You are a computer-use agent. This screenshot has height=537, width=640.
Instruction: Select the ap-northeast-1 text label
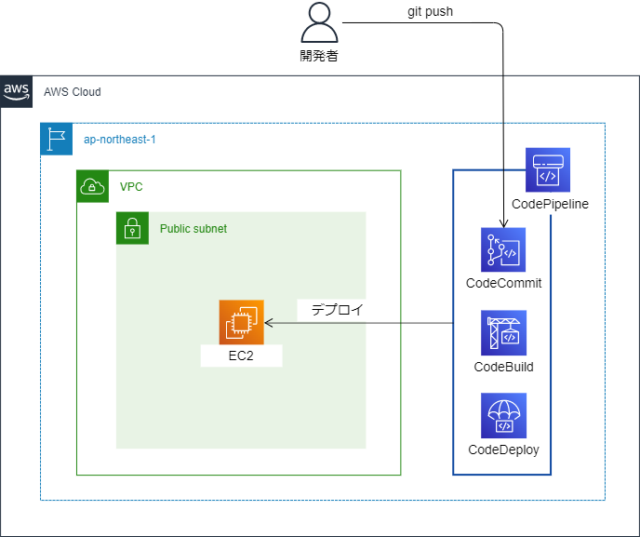[120, 140]
